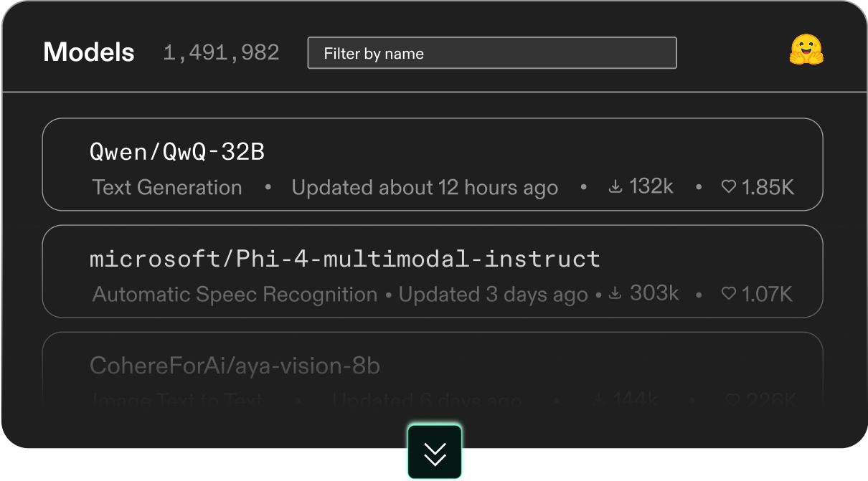Select the Text Generation tag

tap(167, 188)
